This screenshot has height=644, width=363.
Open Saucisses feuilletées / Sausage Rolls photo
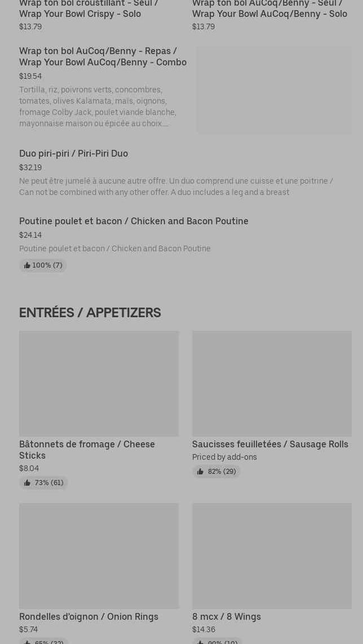(272, 383)
